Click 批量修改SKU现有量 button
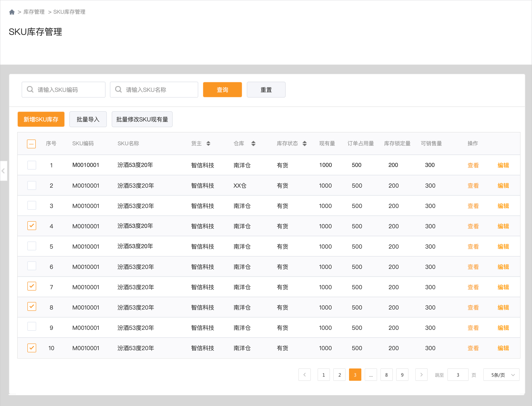 point(142,119)
